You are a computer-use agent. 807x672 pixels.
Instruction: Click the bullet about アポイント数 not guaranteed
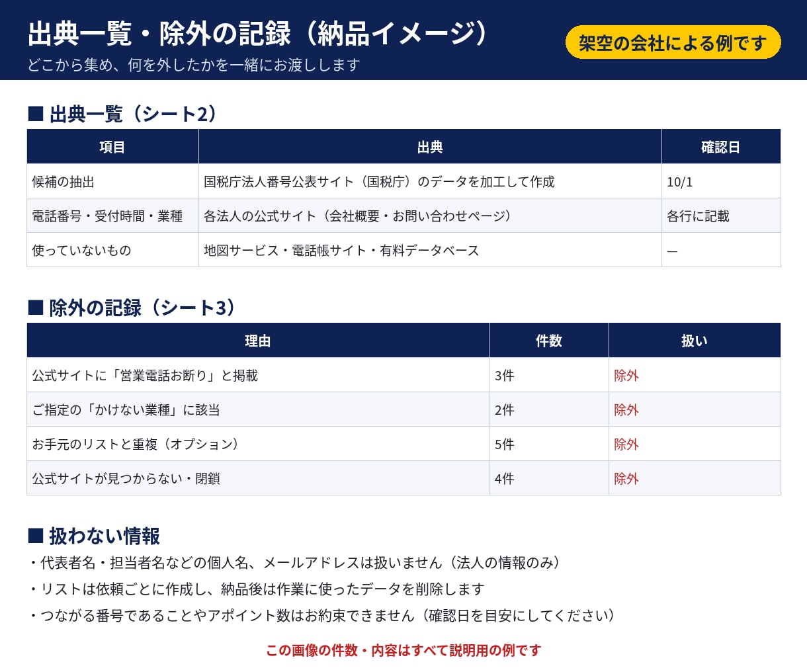tap(323, 616)
